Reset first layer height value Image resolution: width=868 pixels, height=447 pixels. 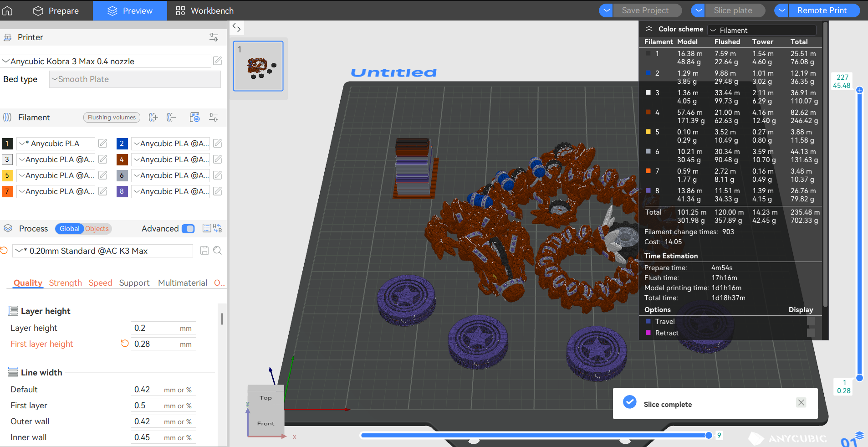[124, 344]
